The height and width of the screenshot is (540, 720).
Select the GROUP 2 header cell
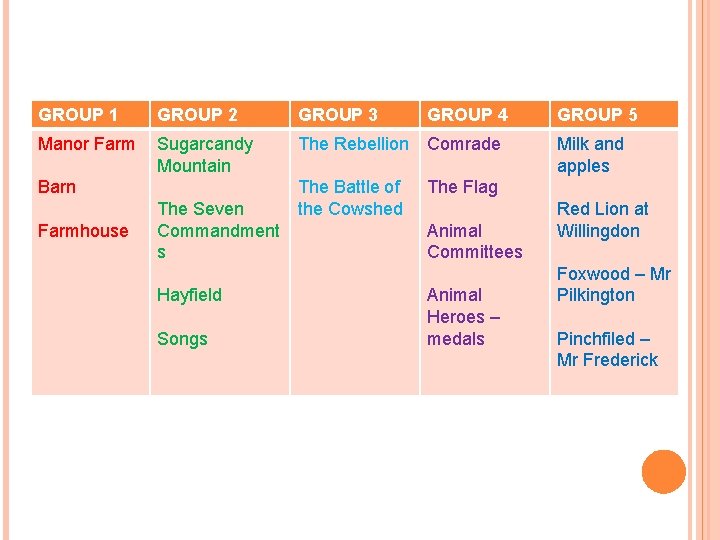tap(220, 114)
